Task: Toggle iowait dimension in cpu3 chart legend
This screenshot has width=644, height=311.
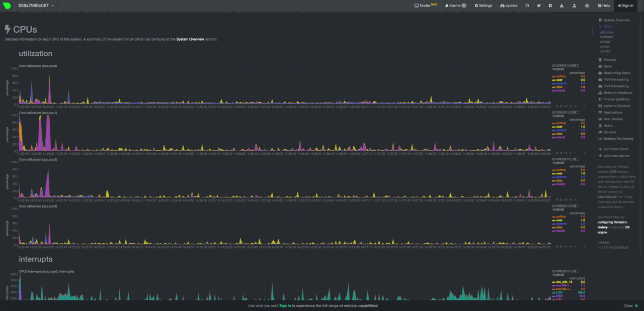Action: tap(559, 231)
